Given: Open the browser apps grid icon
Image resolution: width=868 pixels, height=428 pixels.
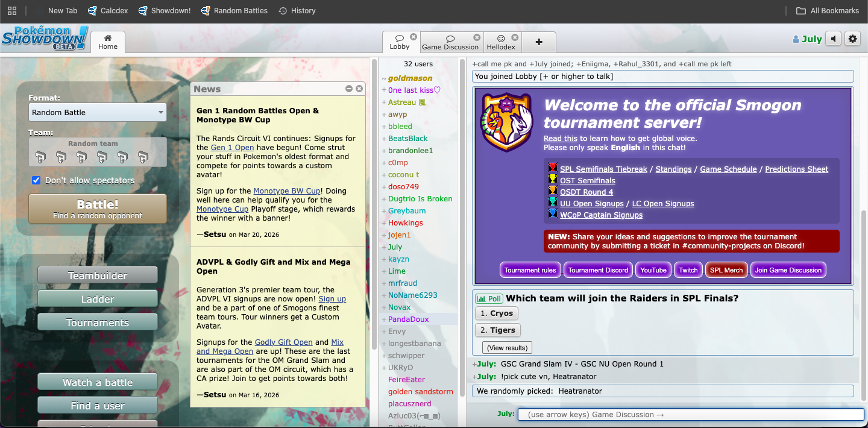Looking at the screenshot, I should coord(12,11).
